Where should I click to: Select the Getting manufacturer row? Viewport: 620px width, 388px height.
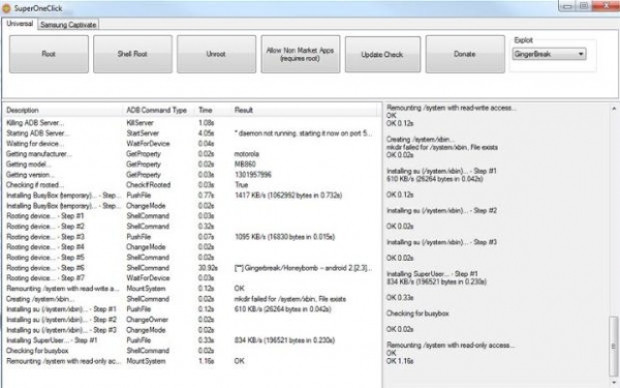[x=190, y=154]
